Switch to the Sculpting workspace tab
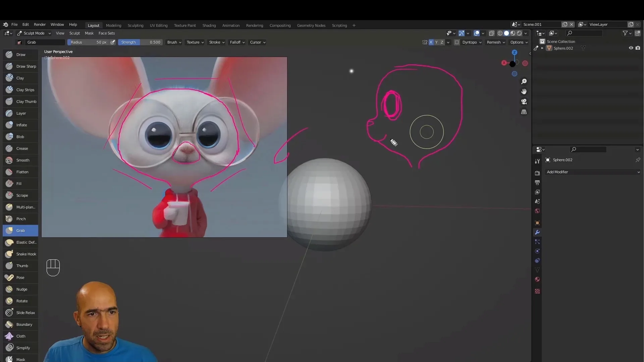The width and height of the screenshot is (644, 362). [x=136, y=25]
